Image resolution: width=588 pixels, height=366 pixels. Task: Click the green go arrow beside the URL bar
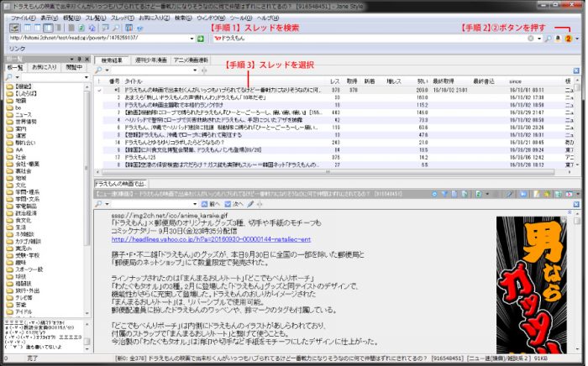201,39
